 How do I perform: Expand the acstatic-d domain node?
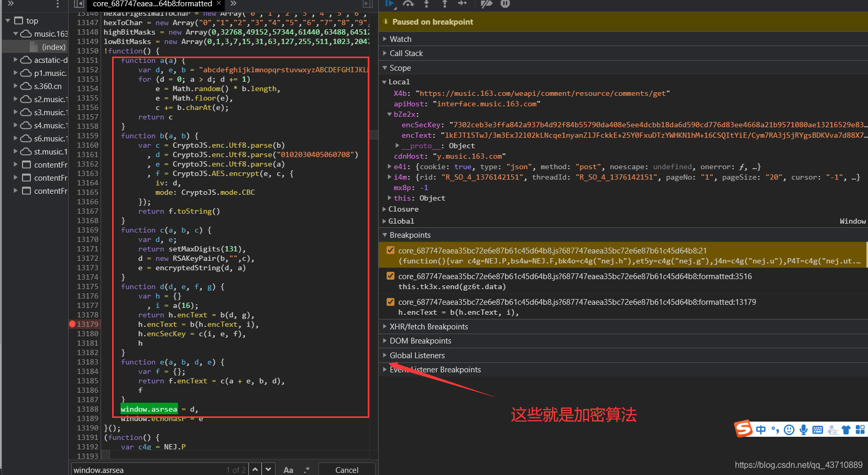[x=16, y=60]
